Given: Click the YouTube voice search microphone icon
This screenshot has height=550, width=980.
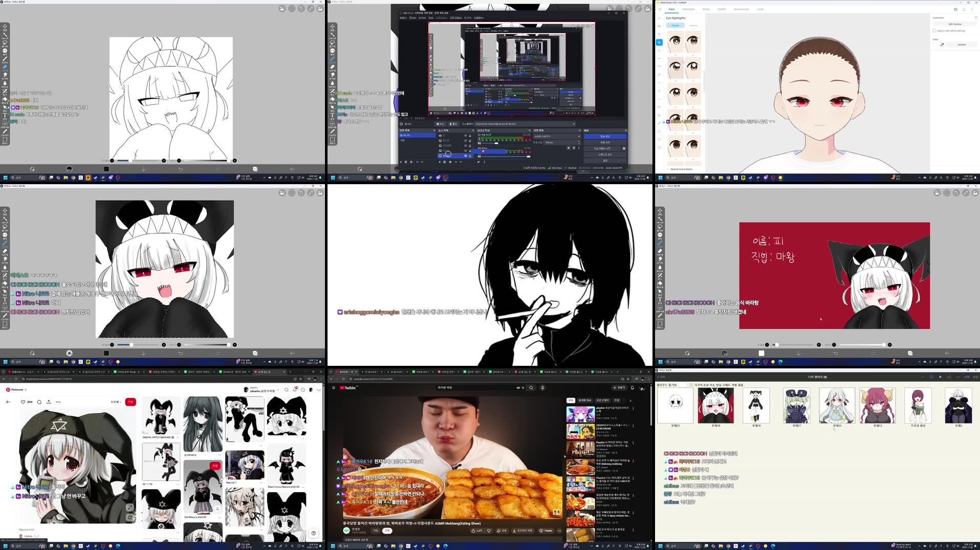Looking at the screenshot, I should tap(542, 388).
